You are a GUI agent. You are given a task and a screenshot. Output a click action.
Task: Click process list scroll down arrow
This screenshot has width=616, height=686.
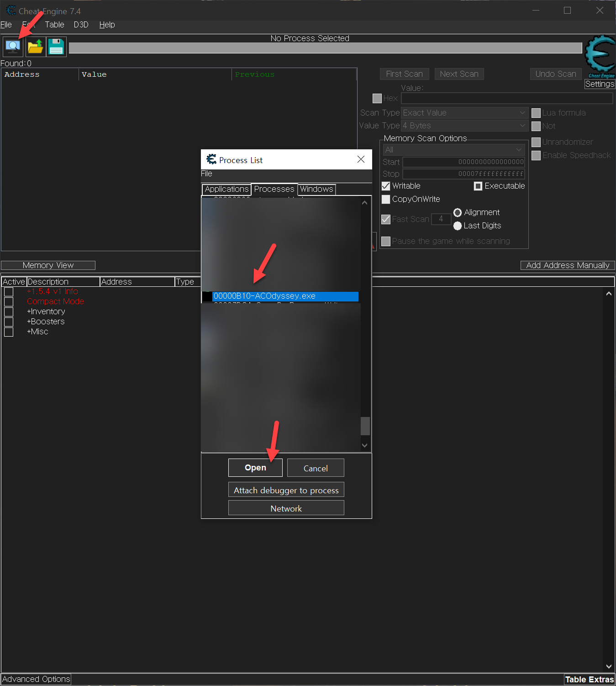364,445
